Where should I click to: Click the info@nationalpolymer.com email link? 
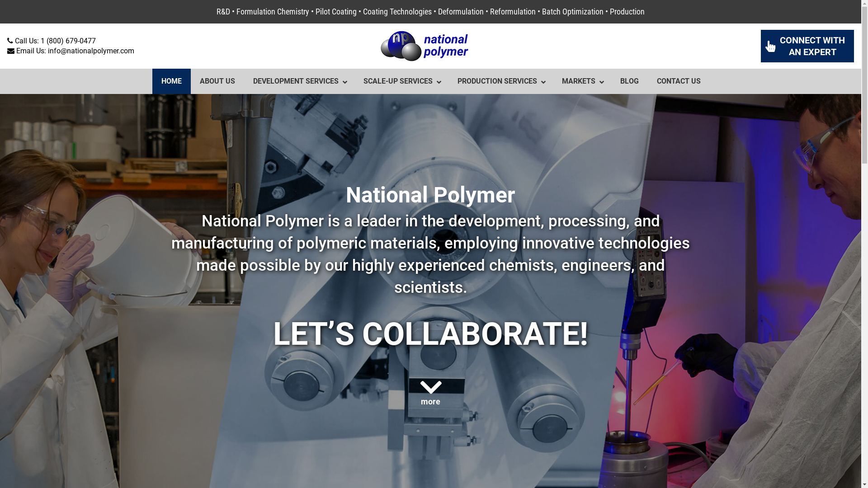coord(91,51)
